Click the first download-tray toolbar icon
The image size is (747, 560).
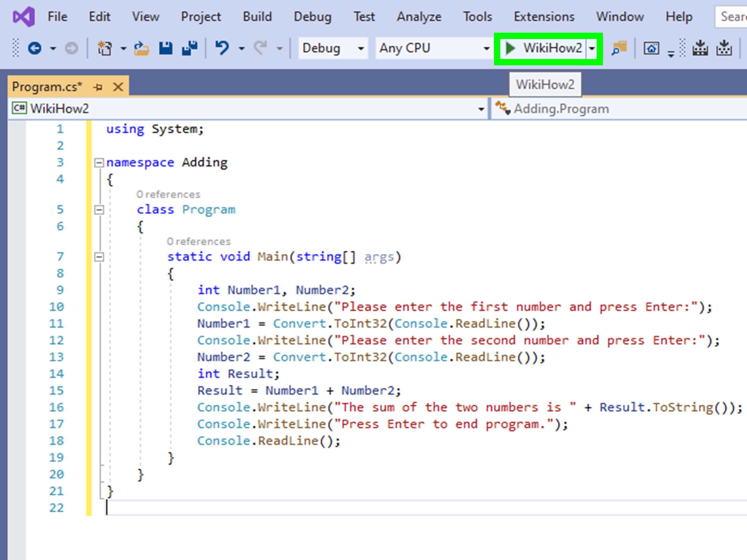tap(700, 48)
